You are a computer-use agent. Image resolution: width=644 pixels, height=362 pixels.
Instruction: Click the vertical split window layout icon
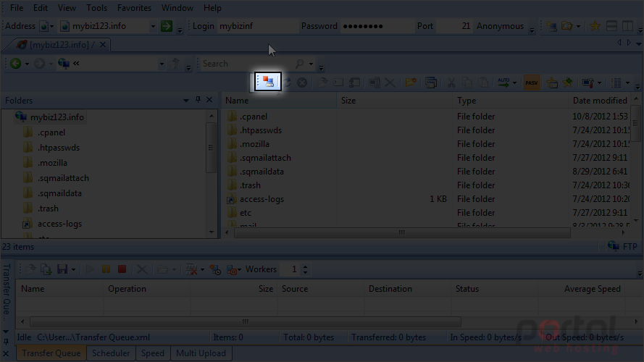click(627, 26)
